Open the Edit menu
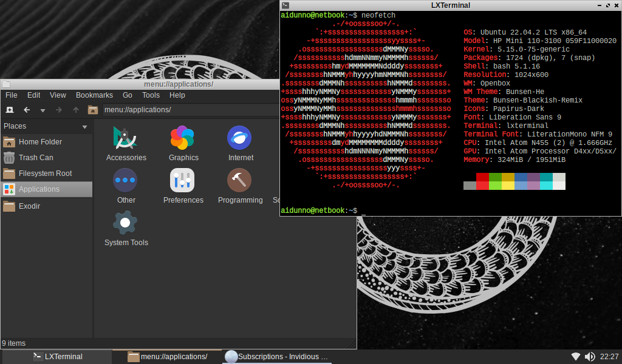 [x=34, y=95]
